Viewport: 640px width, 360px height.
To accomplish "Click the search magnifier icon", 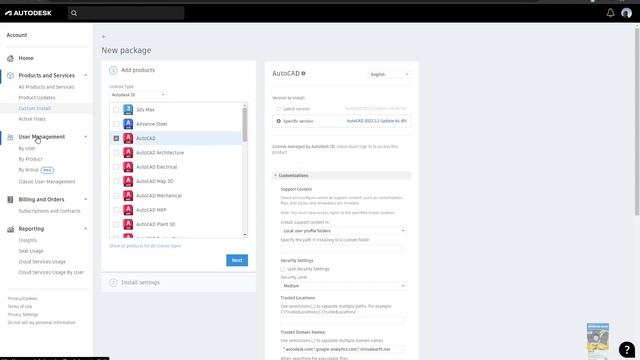I will coord(74,13).
